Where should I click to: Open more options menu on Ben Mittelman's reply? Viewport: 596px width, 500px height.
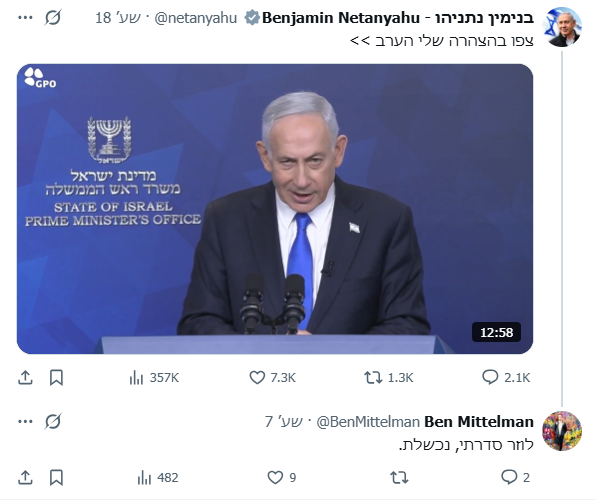pos(25,421)
